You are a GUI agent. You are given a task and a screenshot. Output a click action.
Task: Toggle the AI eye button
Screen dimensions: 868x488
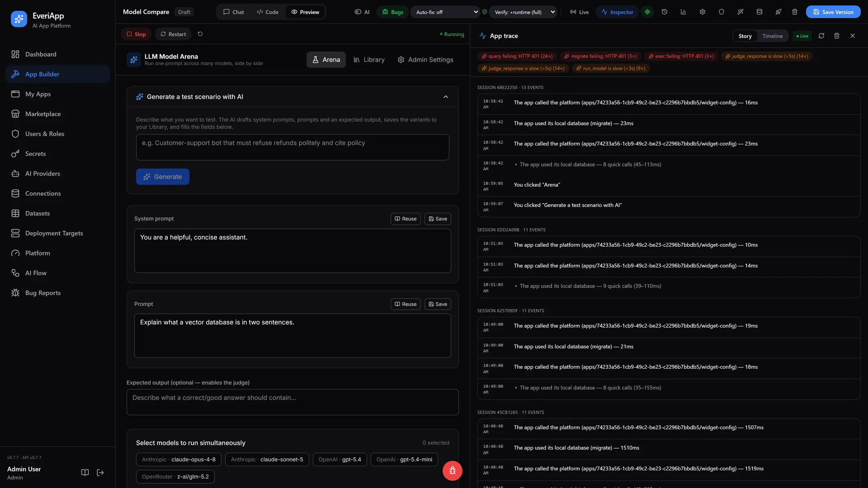362,12
